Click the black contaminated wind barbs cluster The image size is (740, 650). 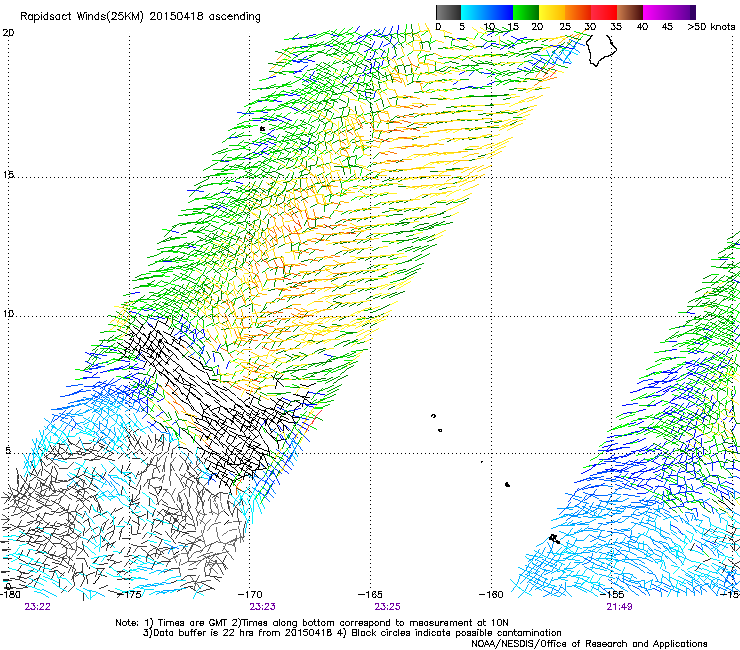coord(217,404)
